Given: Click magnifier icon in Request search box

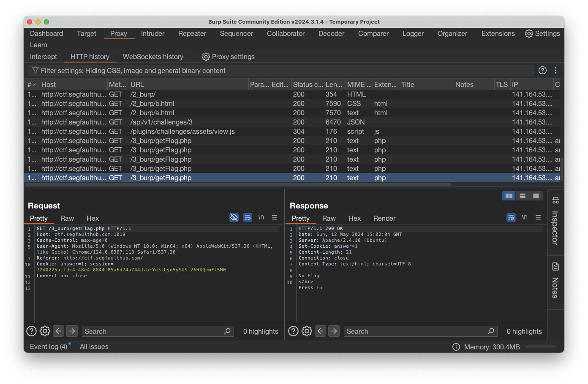Looking at the screenshot, I should coord(227,331).
